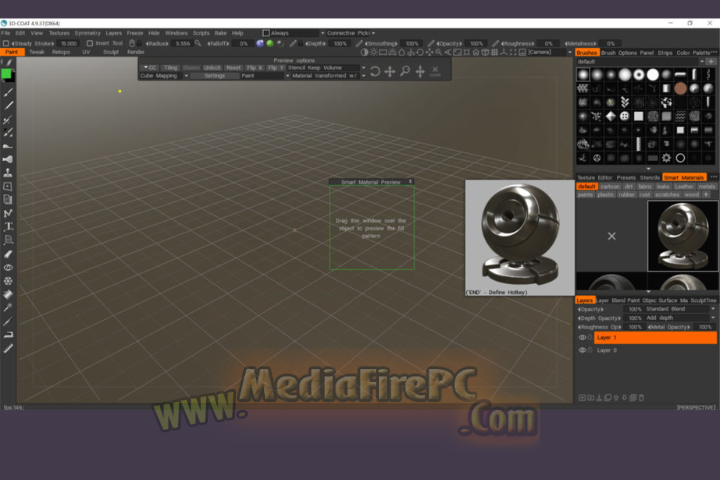The image size is (720, 480).
Task: Open the Paint dropdown in Preview options
Action: 265,76
